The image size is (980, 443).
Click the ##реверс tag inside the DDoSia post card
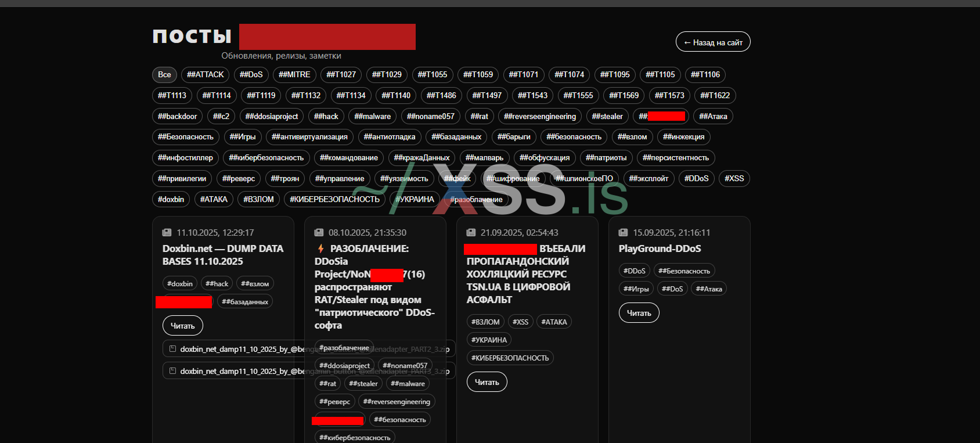pyautogui.click(x=335, y=401)
